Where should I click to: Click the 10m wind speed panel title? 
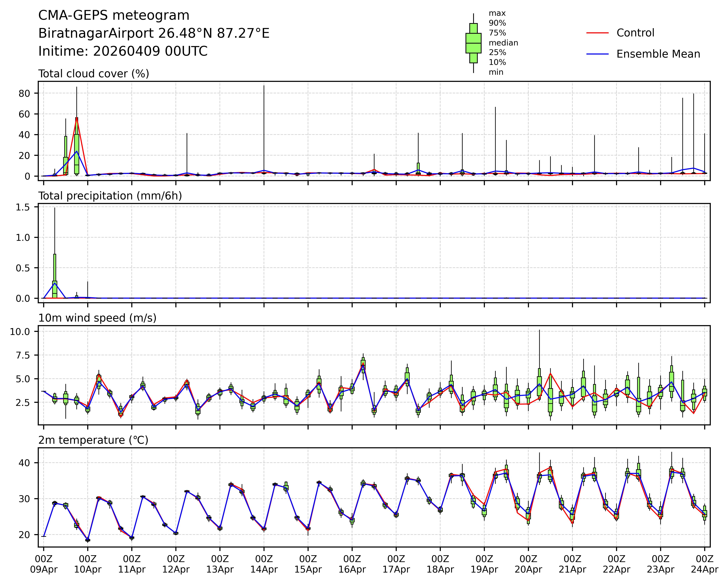pyautogui.click(x=97, y=318)
